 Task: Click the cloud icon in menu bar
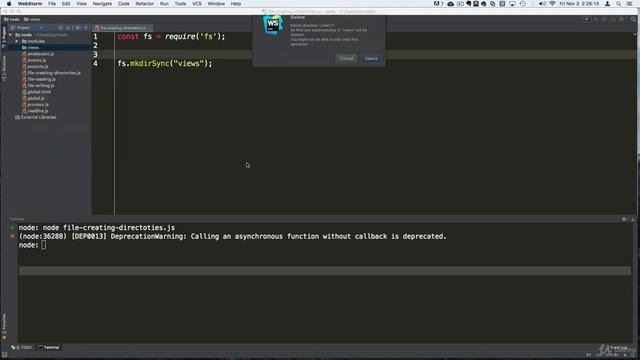pos(451,4)
